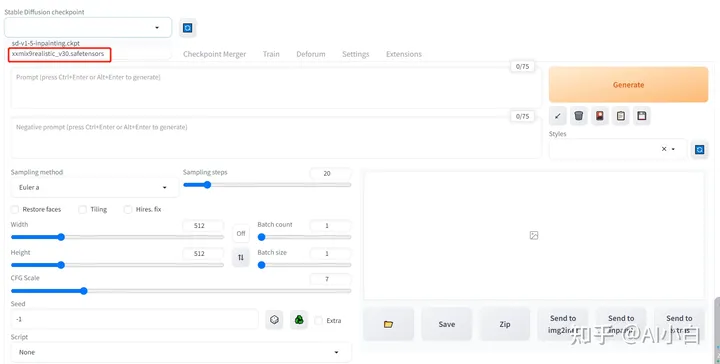720x364 pixels.
Task: Enable the Restore faces checkbox
Action: pyautogui.click(x=15, y=209)
